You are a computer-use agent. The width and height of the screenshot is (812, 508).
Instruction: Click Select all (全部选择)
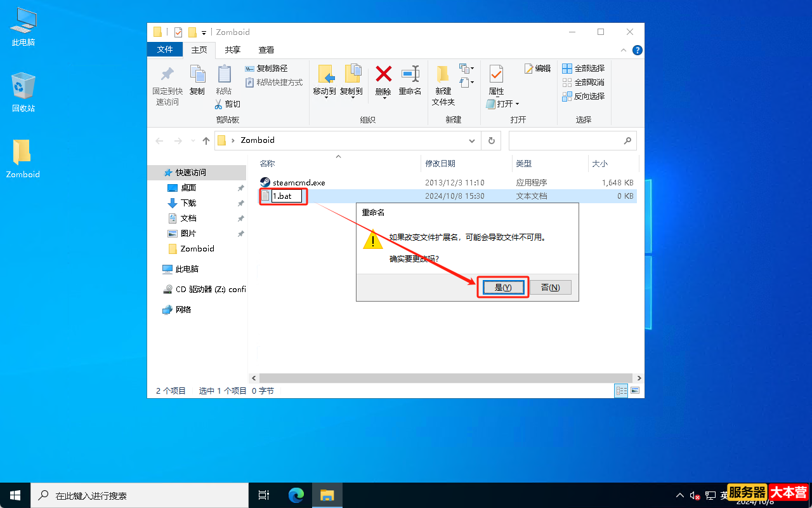point(583,68)
